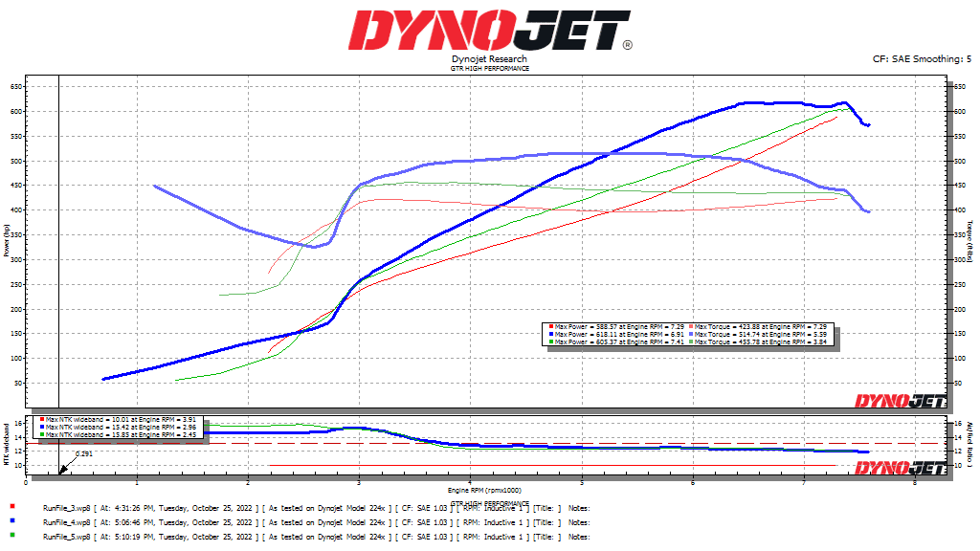980x551 pixels.
Task: Click the 'Engine RPM (rpmx1000)' axis label
Action: pyautogui.click(x=484, y=491)
